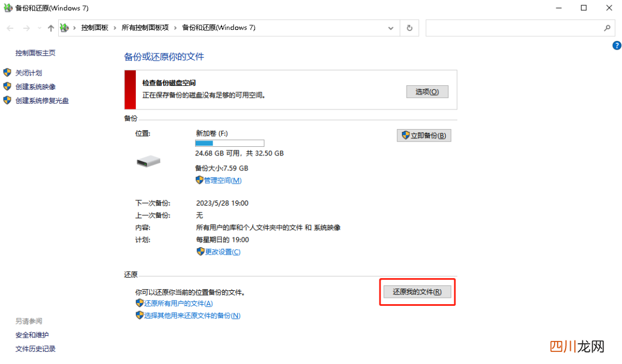Open the recent locations chevron

(x=39, y=28)
